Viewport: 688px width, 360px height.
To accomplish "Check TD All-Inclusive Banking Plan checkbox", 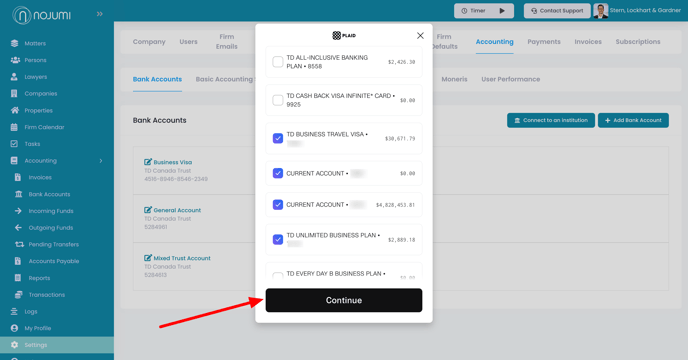I will (278, 62).
